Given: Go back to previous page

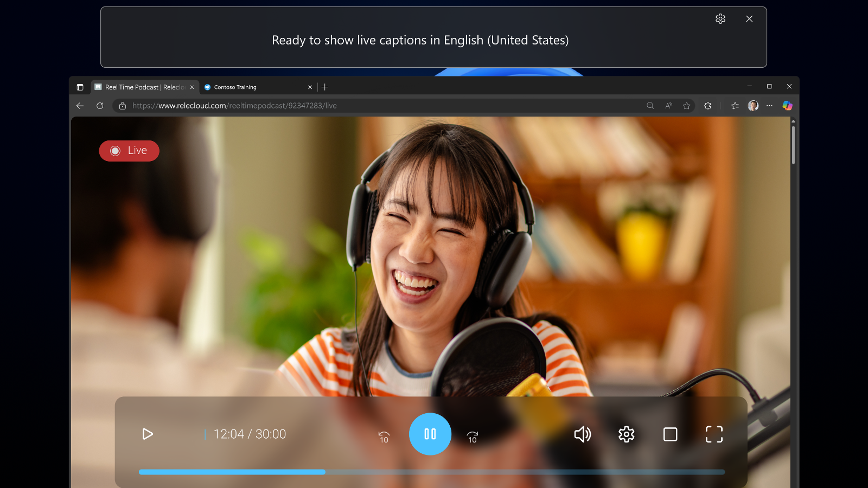Looking at the screenshot, I should click(x=80, y=106).
